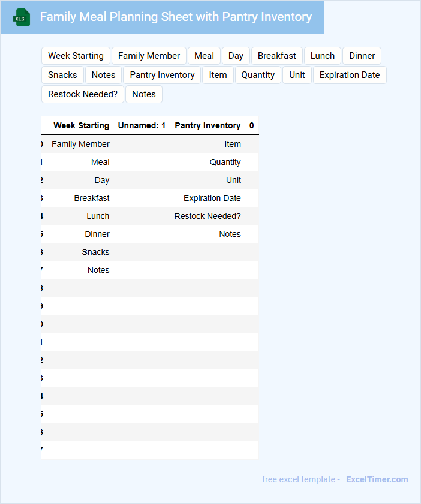Click the Pantry Inventory column header
Screen dimensions: 421x504
click(208, 125)
